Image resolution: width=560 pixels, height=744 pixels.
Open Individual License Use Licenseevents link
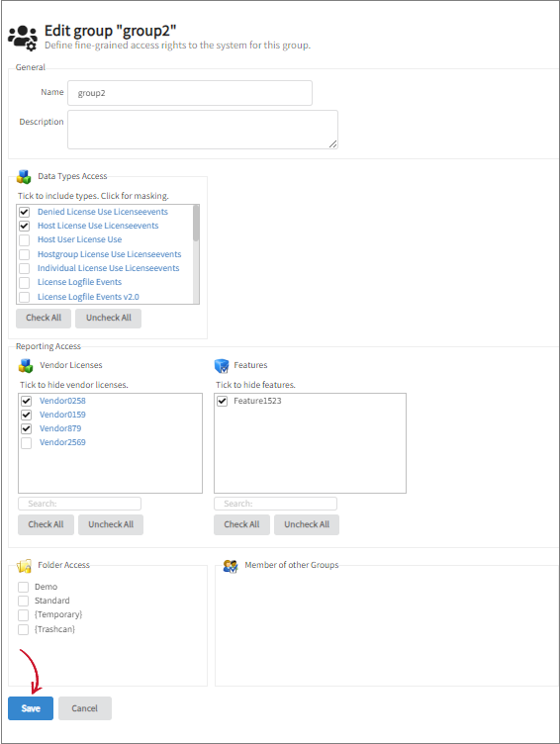tap(108, 268)
